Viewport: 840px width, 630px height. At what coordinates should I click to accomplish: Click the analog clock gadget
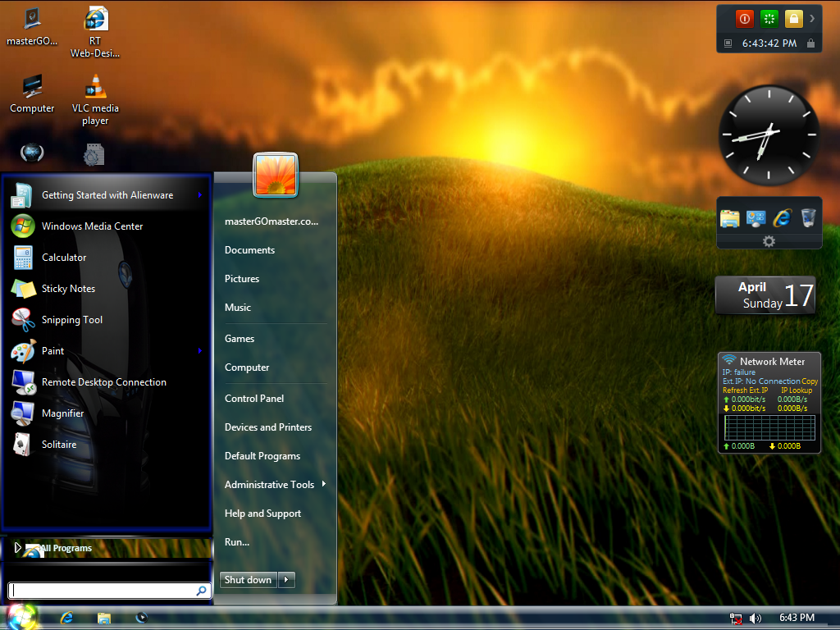pos(769,135)
